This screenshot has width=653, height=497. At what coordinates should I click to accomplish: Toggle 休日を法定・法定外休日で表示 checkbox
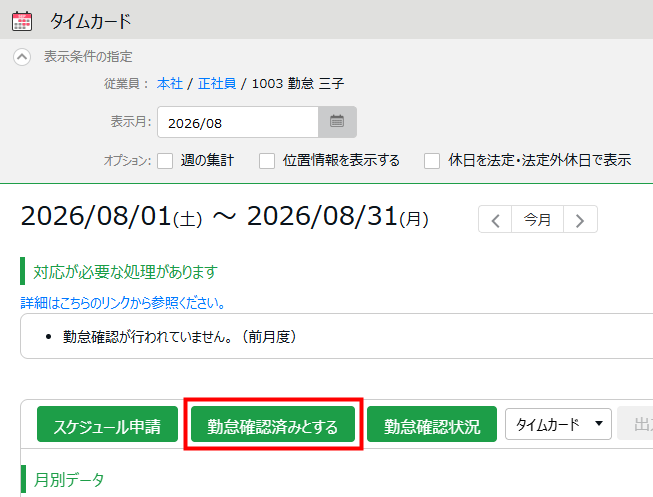coord(432,161)
